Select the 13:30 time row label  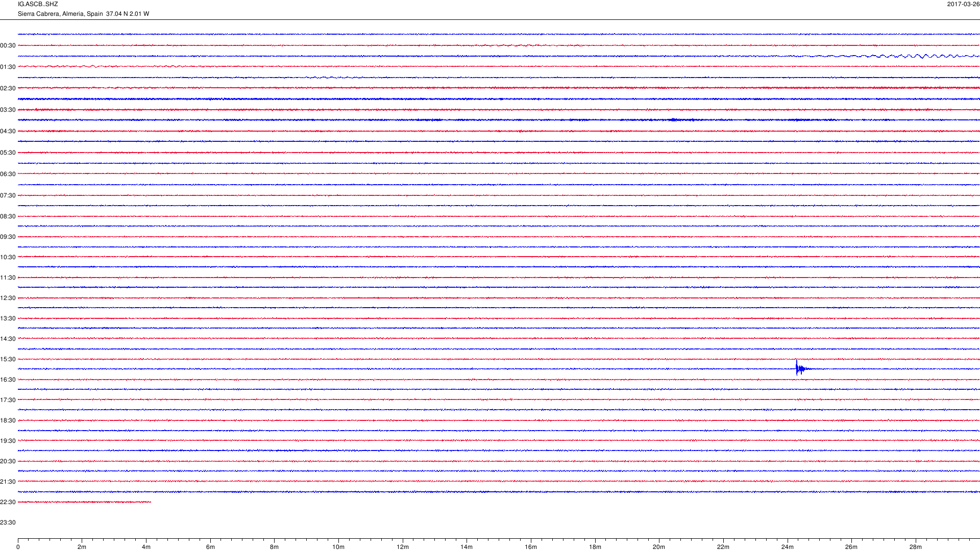click(8, 319)
